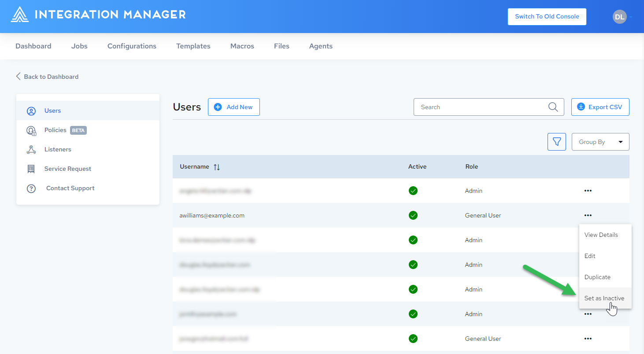This screenshot has width=644, height=354.
Task: Open Policies in the sidebar
Action: [88, 130]
